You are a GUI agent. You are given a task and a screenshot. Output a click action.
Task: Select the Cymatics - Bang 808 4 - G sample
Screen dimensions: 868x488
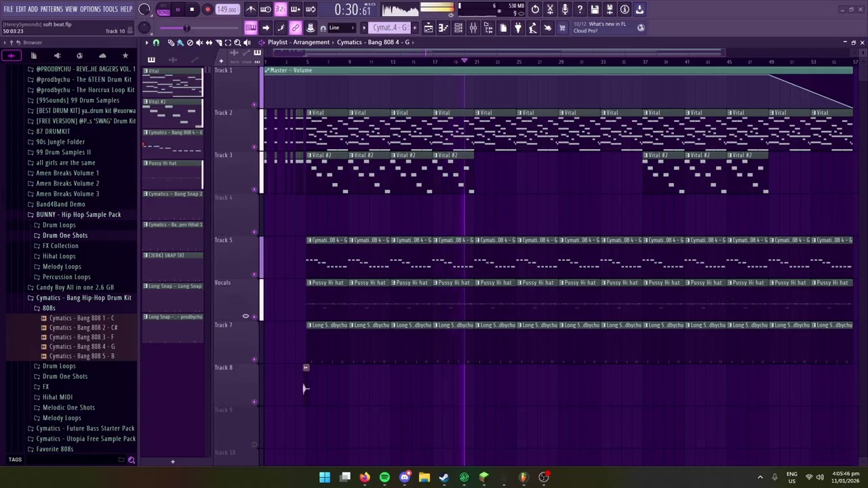pos(82,346)
